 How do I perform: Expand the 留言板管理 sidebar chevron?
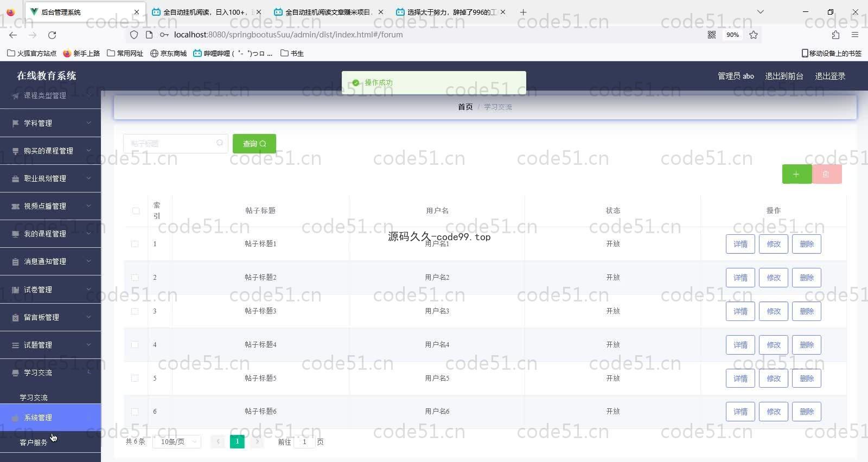tap(88, 317)
